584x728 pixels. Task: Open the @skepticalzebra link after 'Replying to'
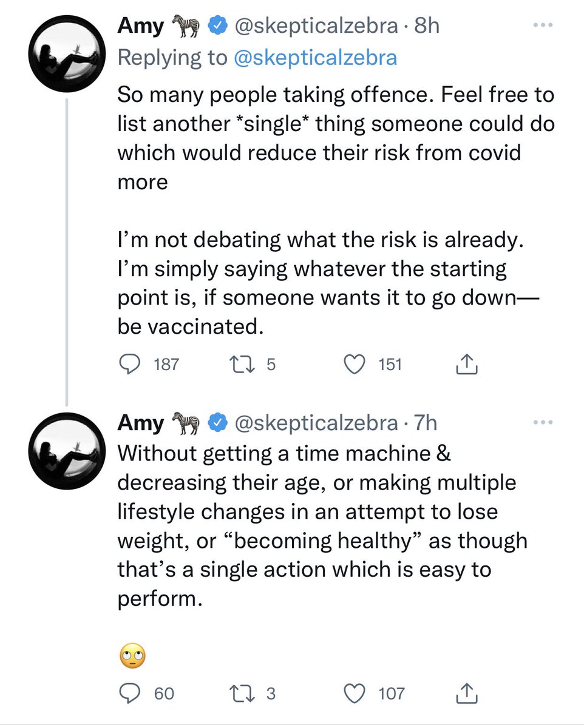point(316,58)
